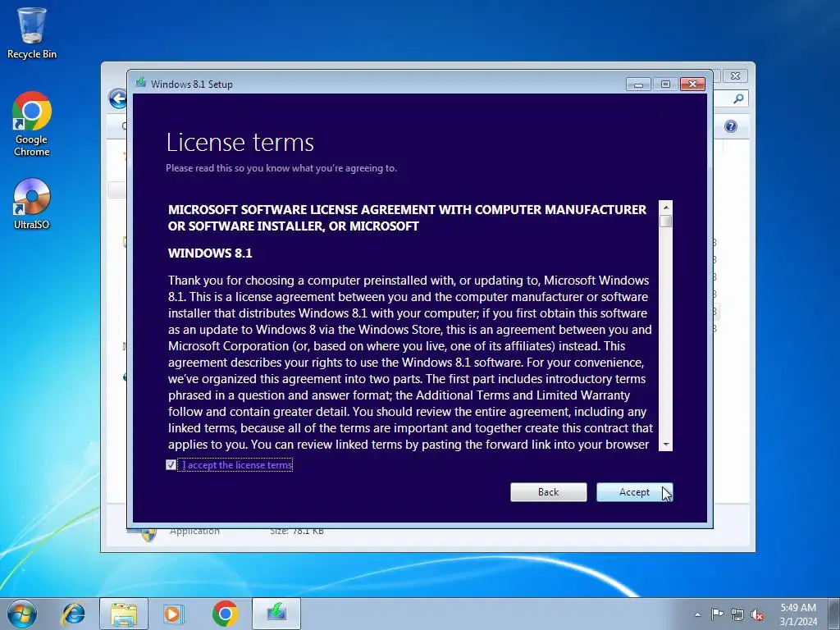Click the license text scrollbar thumb
The width and height of the screenshot is (840, 630).
click(x=666, y=221)
